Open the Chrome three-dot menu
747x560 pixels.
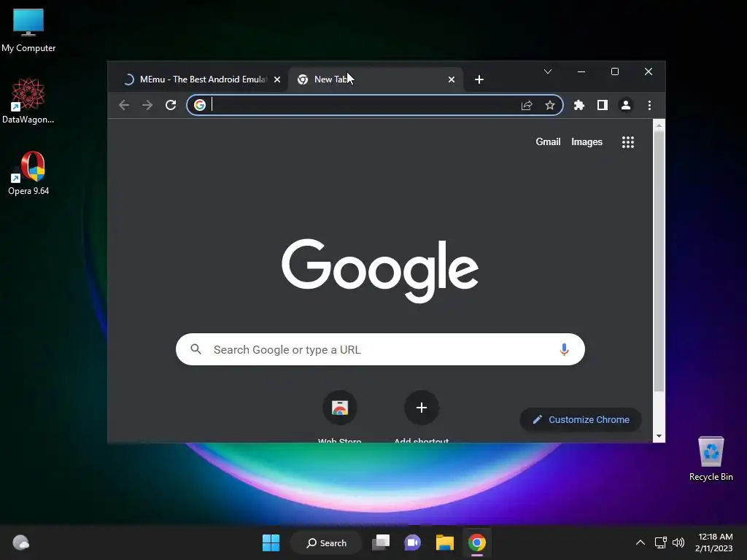click(649, 105)
